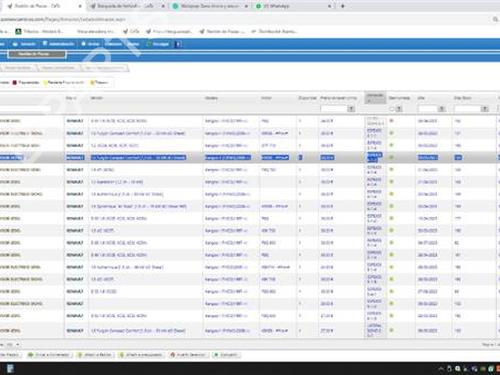Sort by the highlighted Ubicación column header
The width and height of the screenshot is (500, 375).
point(375,98)
